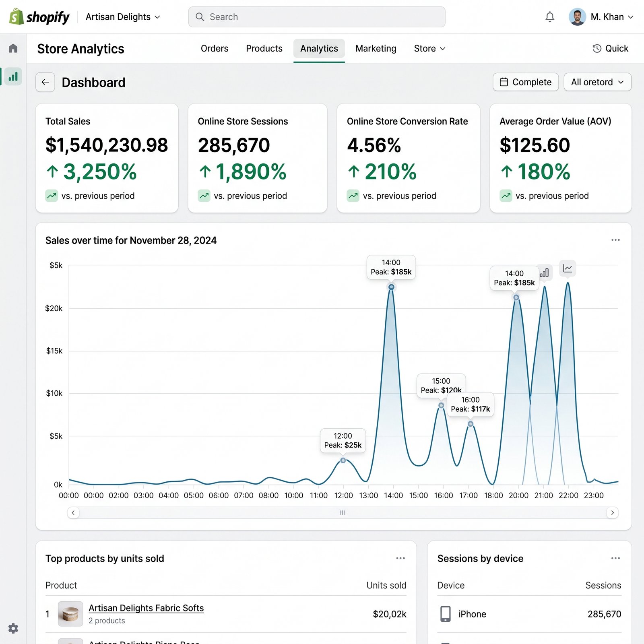Viewport: 644px width, 644px height.
Task: Click the iPhone device icon
Action: (446, 614)
